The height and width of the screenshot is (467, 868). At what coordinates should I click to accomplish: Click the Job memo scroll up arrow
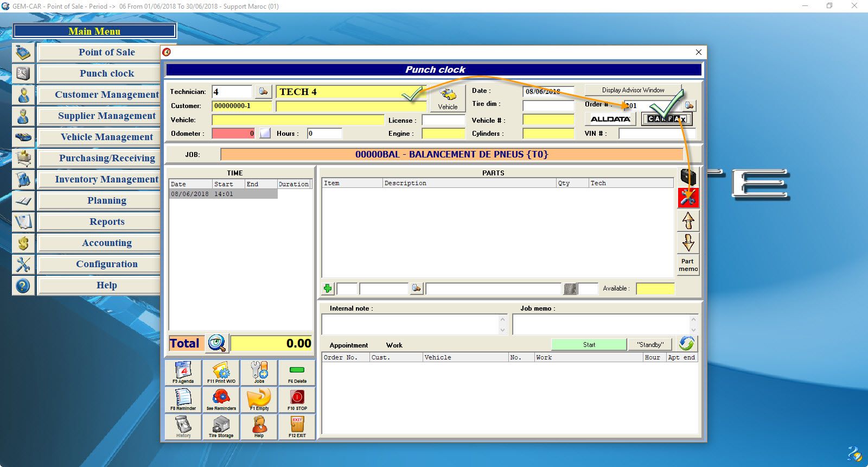(x=693, y=319)
